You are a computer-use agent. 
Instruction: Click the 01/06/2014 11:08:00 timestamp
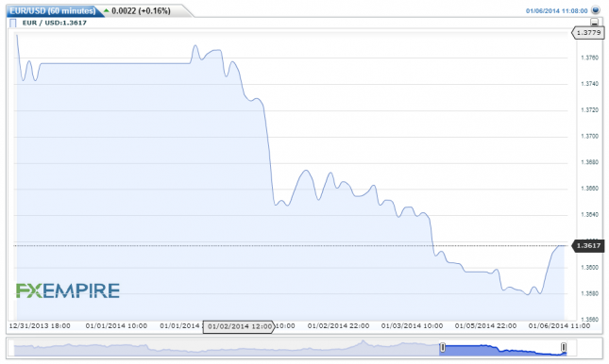[x=556, y=11]
